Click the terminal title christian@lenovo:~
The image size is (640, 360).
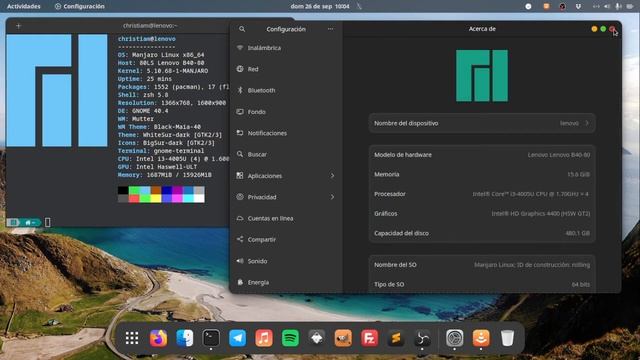[x=150, y=26]
